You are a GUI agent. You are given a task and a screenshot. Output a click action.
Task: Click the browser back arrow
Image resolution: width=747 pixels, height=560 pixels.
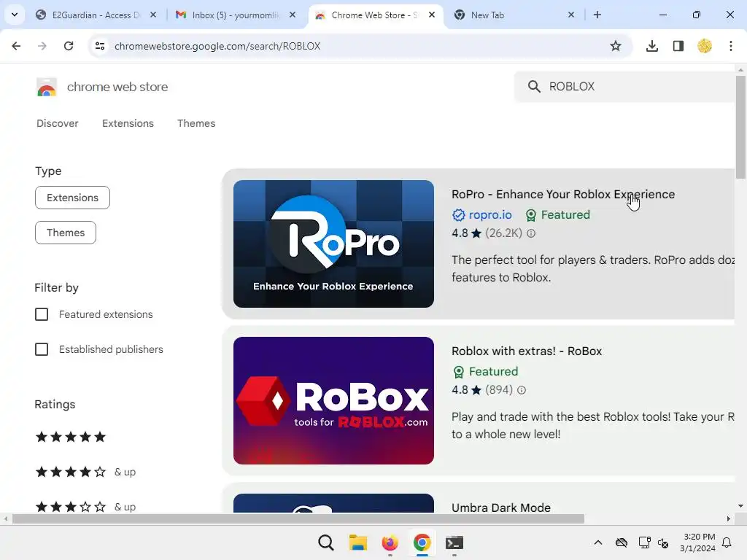(x=16, y=46)
